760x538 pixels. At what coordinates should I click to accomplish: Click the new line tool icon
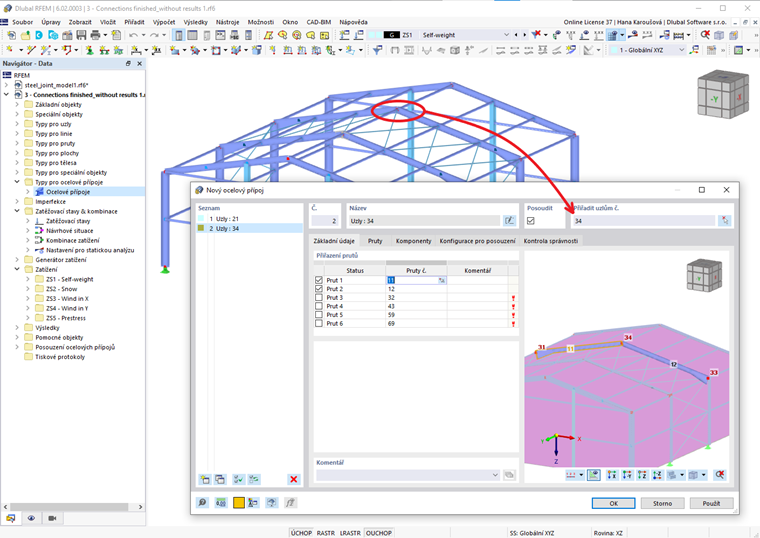[32, 49]
